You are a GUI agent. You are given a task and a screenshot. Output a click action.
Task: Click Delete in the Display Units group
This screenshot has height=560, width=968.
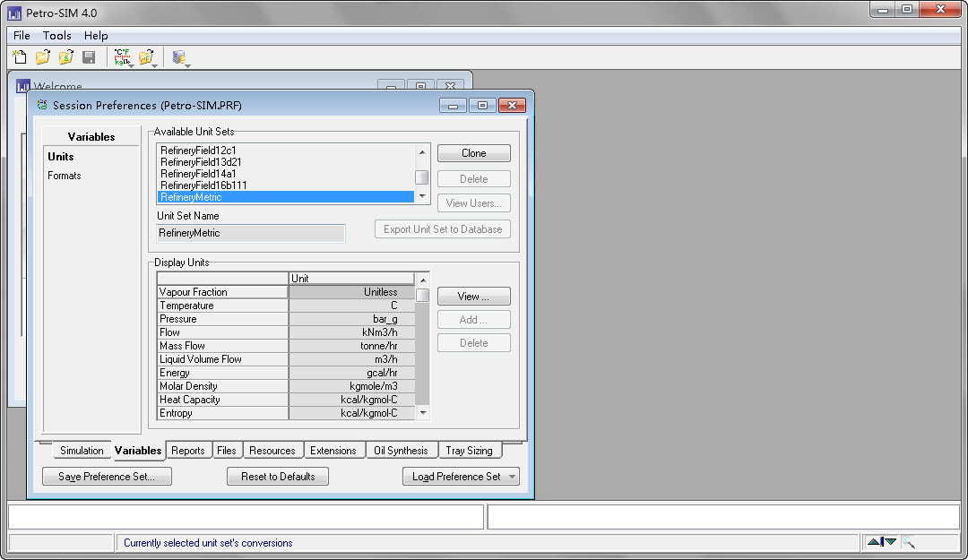(x=473, y=343)
